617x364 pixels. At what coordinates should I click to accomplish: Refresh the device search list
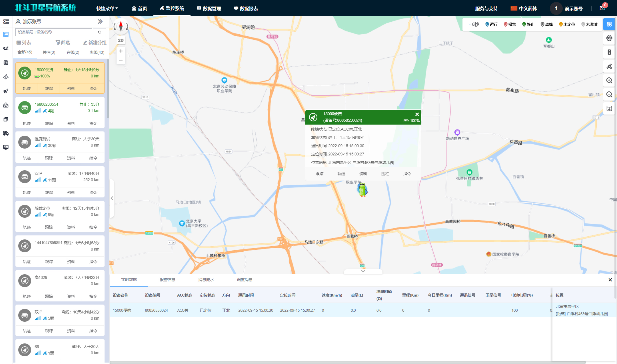coord(100,32)
